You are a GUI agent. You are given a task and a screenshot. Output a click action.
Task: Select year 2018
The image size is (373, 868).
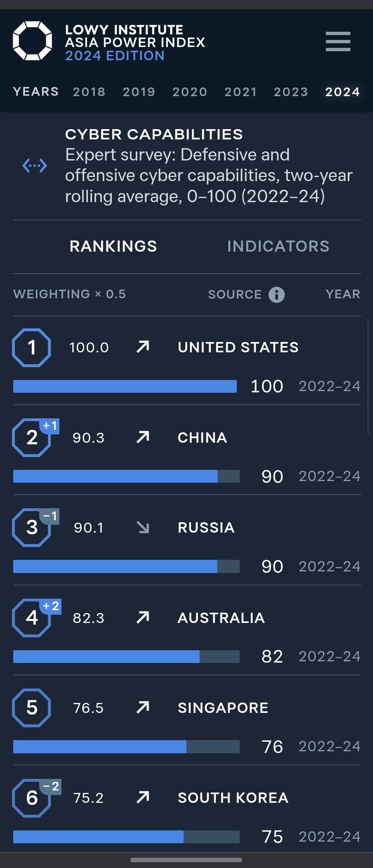coord(89,92)
